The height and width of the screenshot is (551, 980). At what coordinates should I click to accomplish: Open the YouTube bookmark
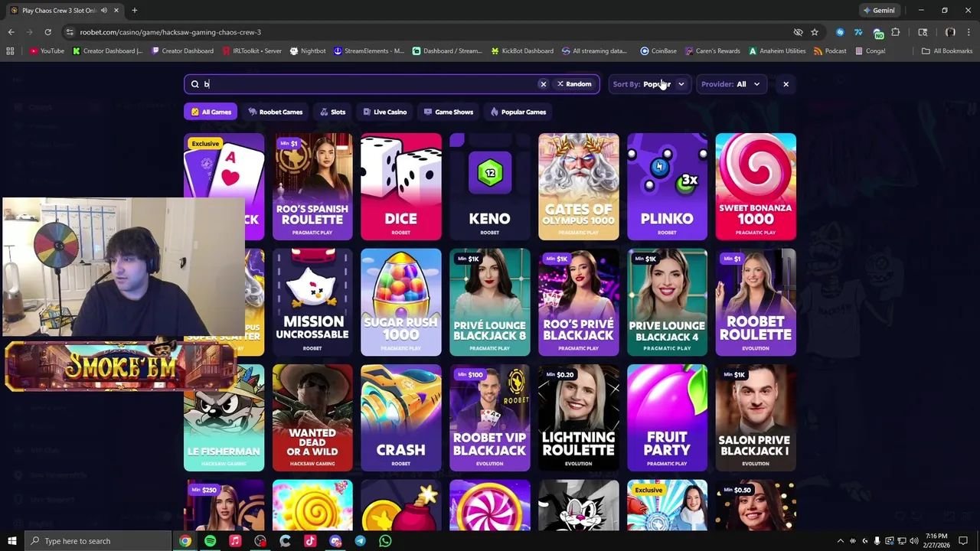click(x=47, y=51)
